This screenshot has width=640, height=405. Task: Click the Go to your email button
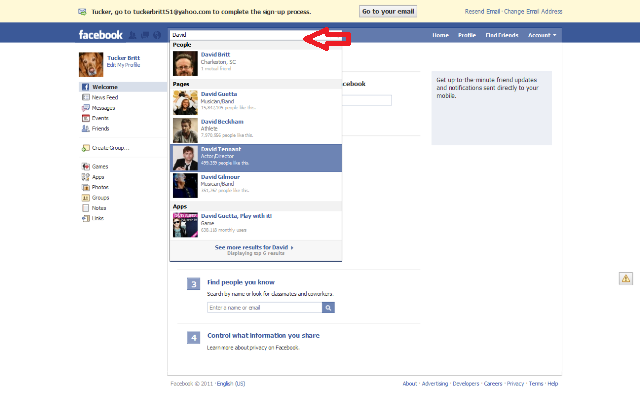(388, 11)
